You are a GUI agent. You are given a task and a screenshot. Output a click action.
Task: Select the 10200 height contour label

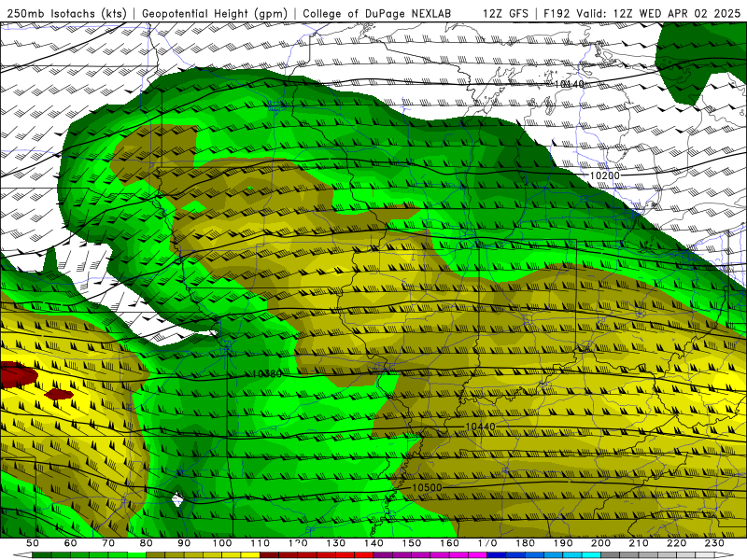point(604,175)
